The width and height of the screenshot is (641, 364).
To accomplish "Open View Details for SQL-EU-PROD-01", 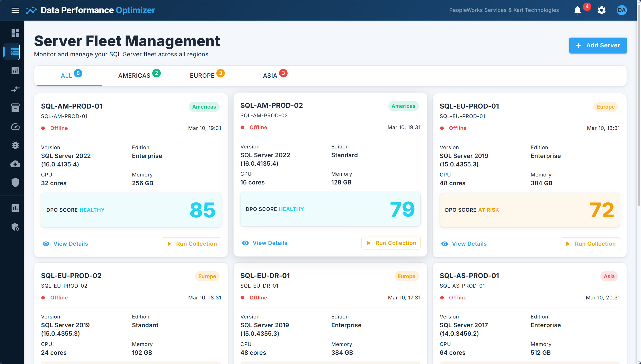I will tap(464, 244).
